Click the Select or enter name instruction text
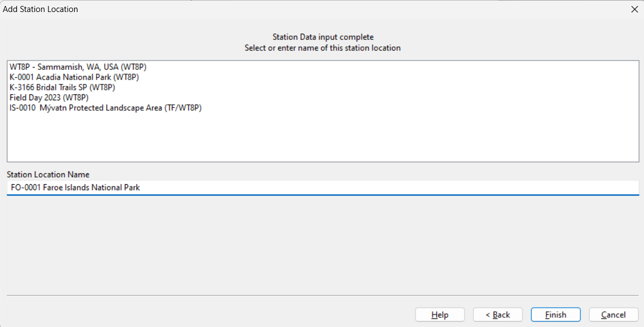Screen dimensions: 644x327 [x=323, y=48]
